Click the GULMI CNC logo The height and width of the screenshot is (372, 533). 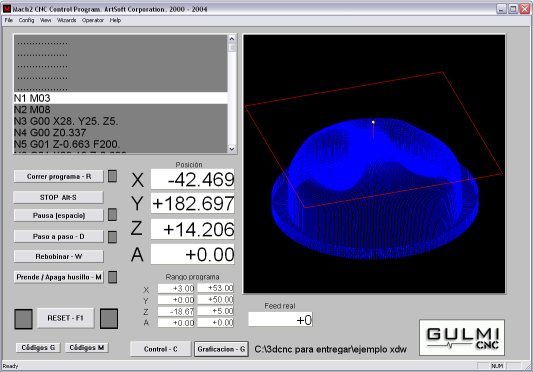tap(462, 337)
